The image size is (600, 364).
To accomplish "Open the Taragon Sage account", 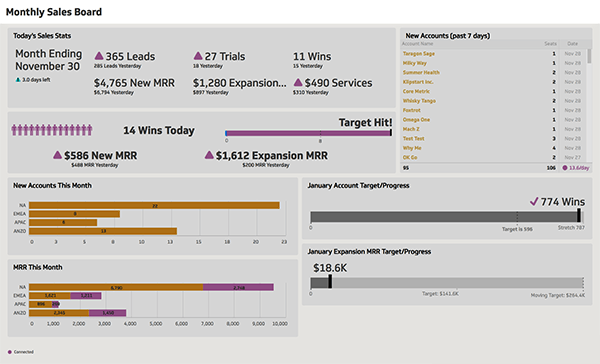I will (419, 54).
